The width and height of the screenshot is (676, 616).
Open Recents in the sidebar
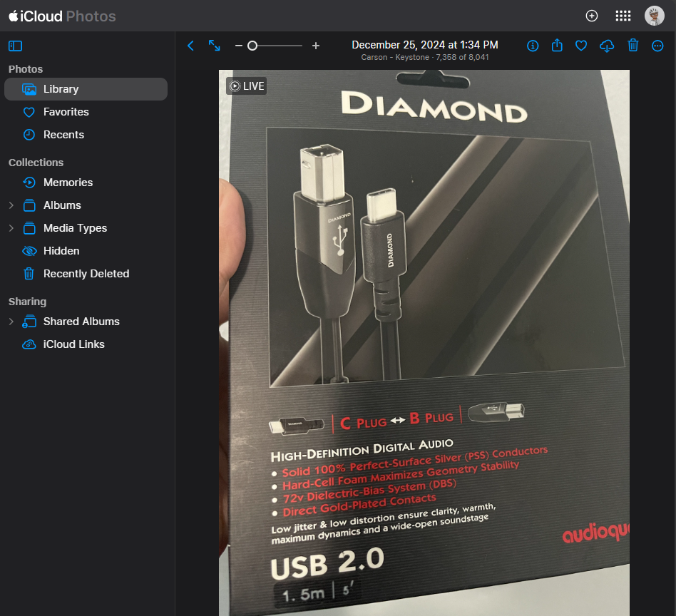coord(86,135)
